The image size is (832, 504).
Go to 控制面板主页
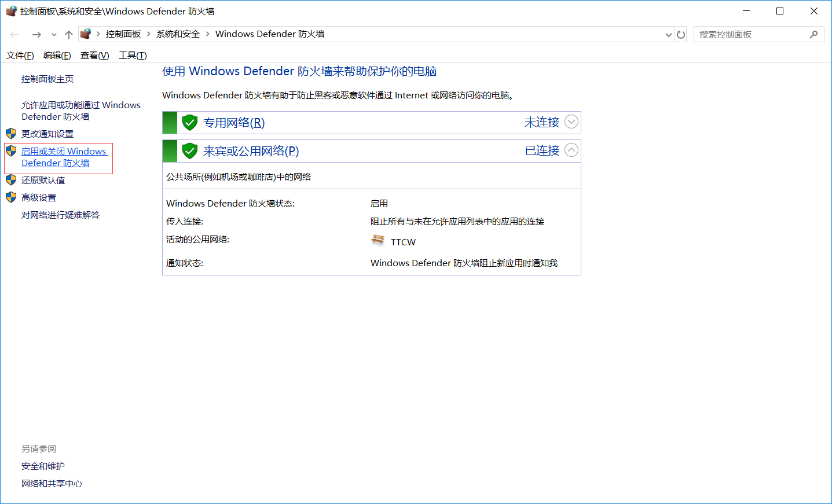[47, 79]
